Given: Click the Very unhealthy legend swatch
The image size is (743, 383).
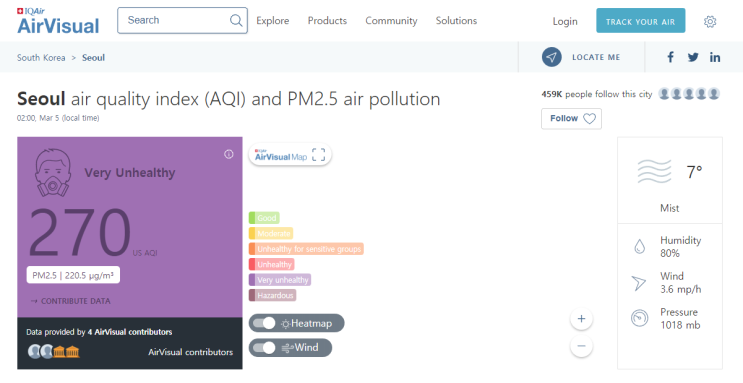Looking at the screenshot, I should click(280, 280).
